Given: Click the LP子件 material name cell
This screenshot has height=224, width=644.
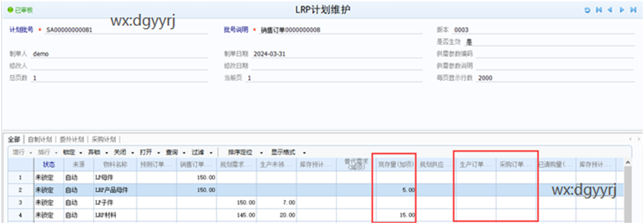Looking at the screenshot, I should point(115,203).
